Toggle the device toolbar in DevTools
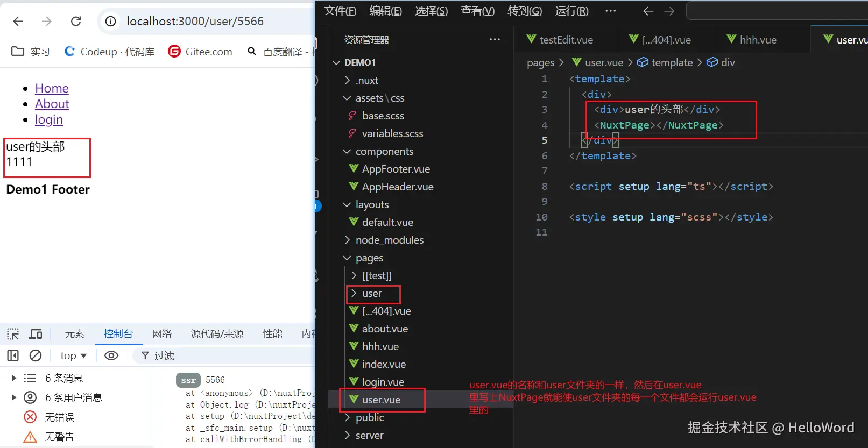The height and width of the screenshot is (448, 868). [x=36, y=334]
